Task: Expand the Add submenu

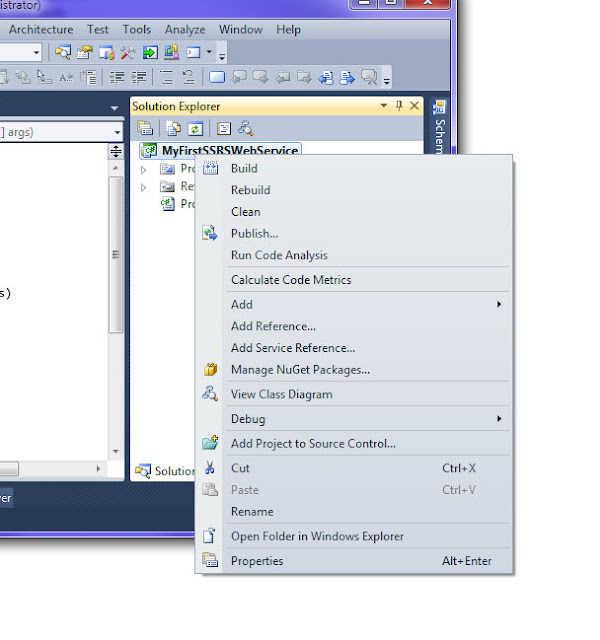Action: 353,304
